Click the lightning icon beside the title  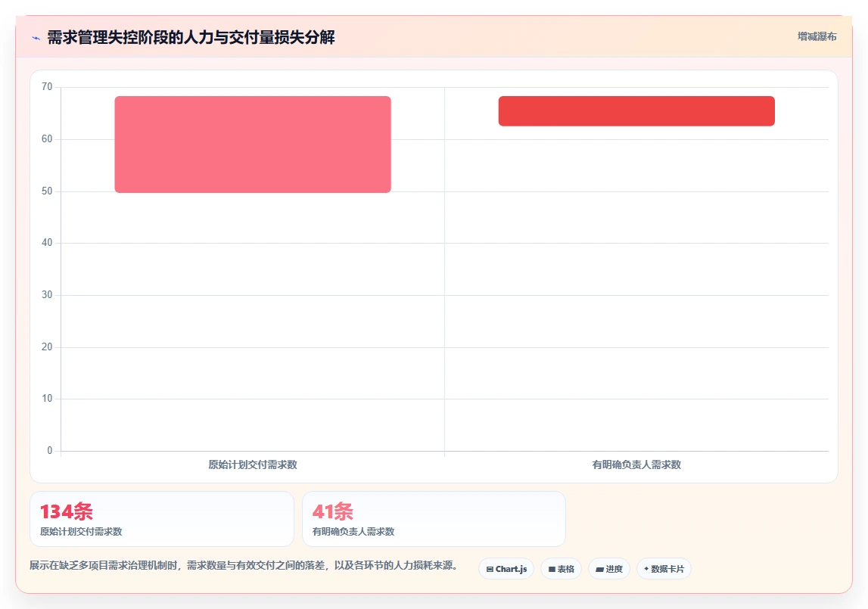[x=36, y=38]
